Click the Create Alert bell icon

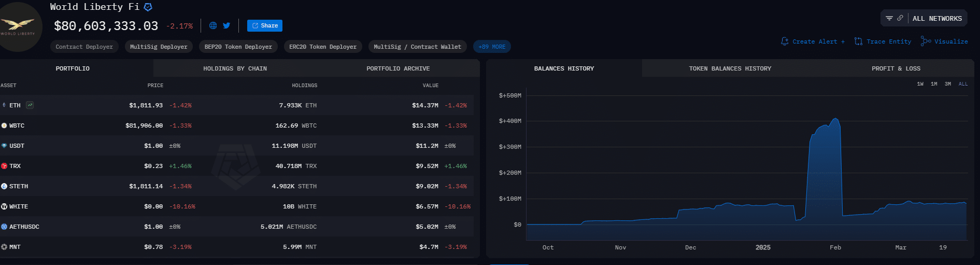785,41
